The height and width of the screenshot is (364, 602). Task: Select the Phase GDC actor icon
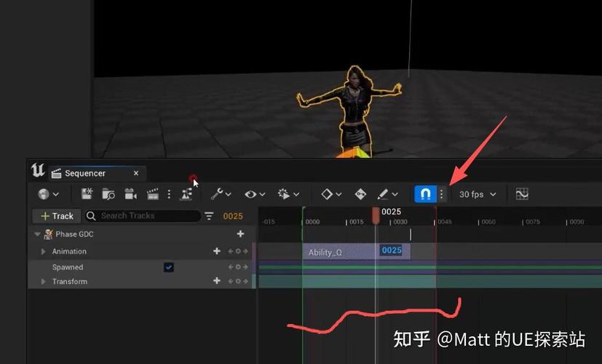click(x=48, y=234)
